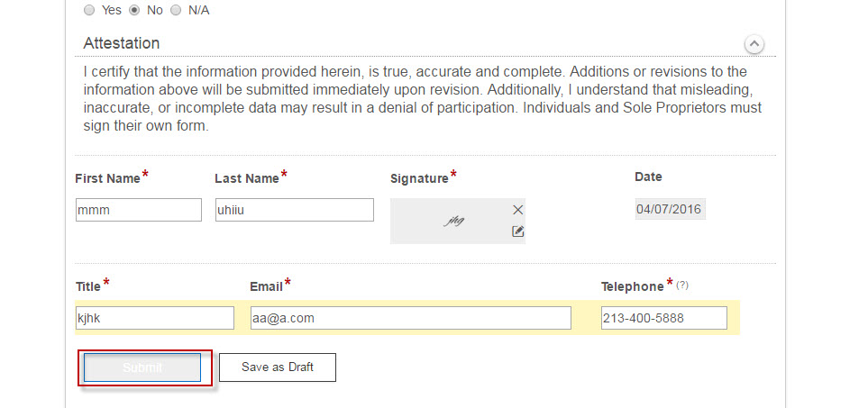The width and height of the screenshot is (868, 408).
Task: Select the No radio option
Action: (134, 11)
